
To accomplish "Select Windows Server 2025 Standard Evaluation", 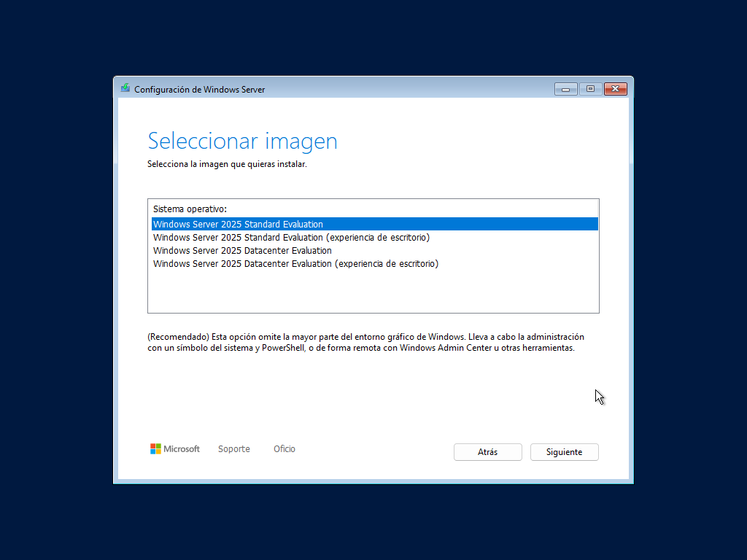I will click(374, 224).
